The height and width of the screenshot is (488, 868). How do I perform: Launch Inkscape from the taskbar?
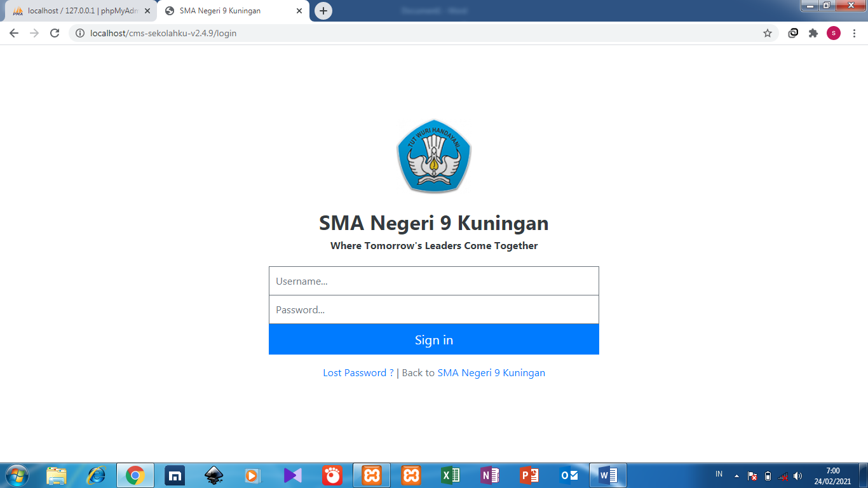point(214,475)
